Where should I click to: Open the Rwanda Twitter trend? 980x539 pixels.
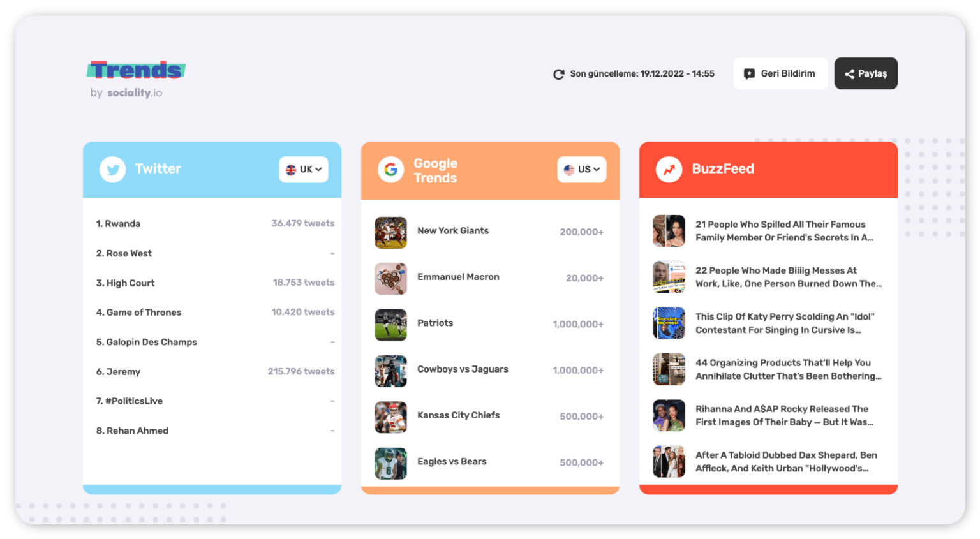(x=118, y=224)
